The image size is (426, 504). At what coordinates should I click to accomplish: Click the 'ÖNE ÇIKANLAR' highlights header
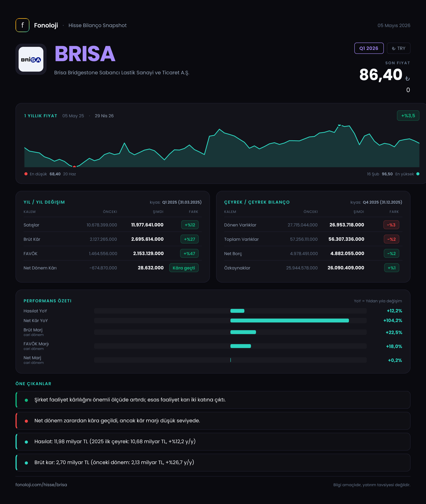pos(33,384)
